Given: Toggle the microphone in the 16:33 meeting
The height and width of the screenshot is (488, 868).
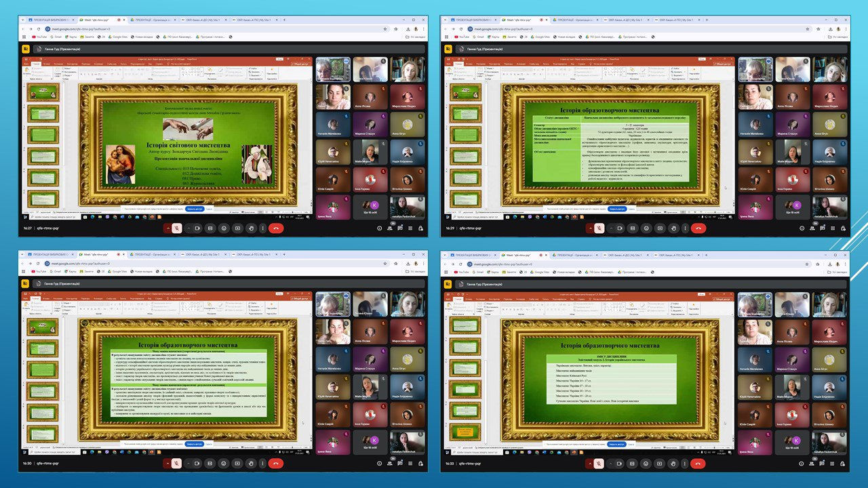Looking at the screenshot, I should click(598, 464).
